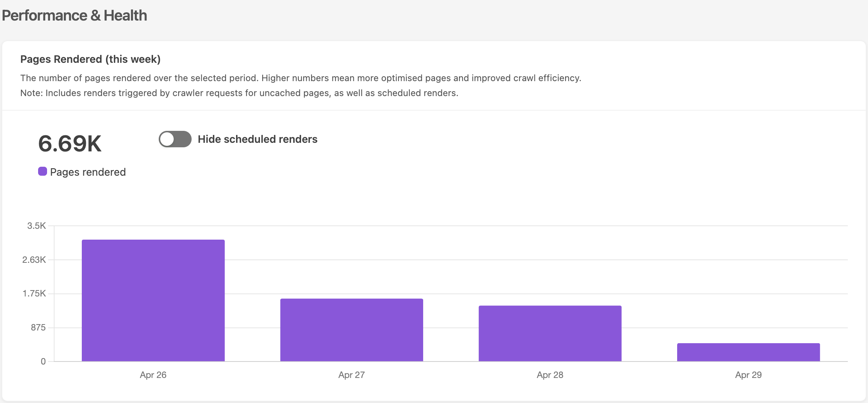The height and width of the screenshot is (403, 868).
Task: Click the 3.5K y-axis label
Action: click(37, 226)
